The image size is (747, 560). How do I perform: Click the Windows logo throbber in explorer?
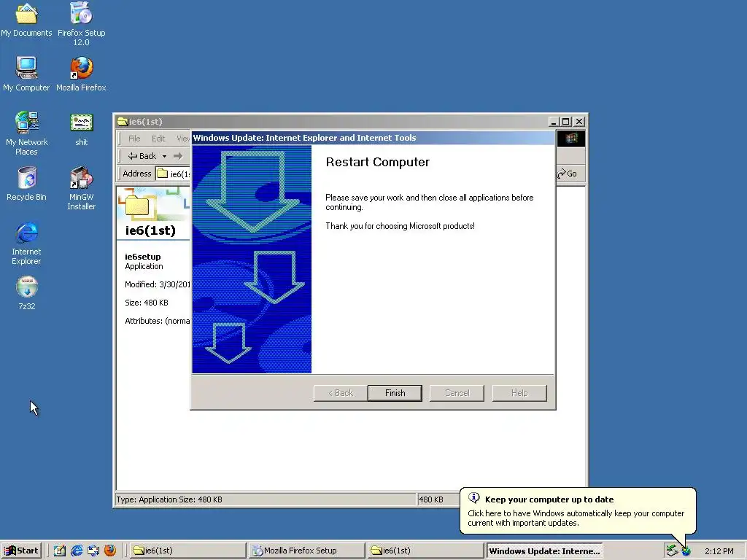(x=571, y=139)
